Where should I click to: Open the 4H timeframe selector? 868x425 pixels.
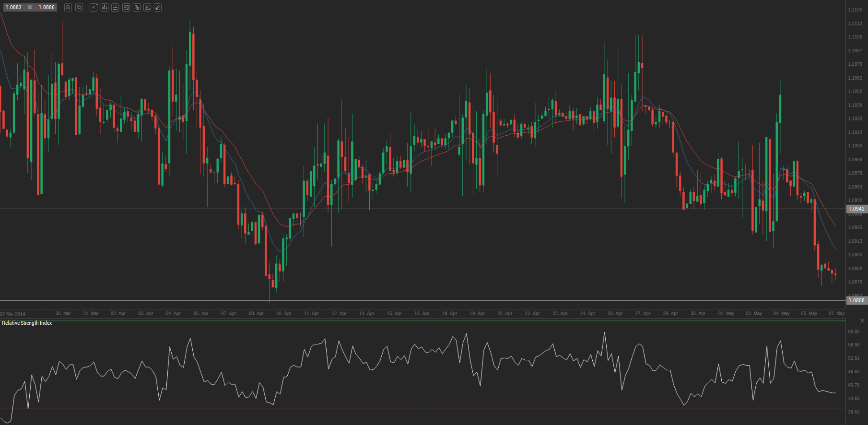tap(94, 7)
